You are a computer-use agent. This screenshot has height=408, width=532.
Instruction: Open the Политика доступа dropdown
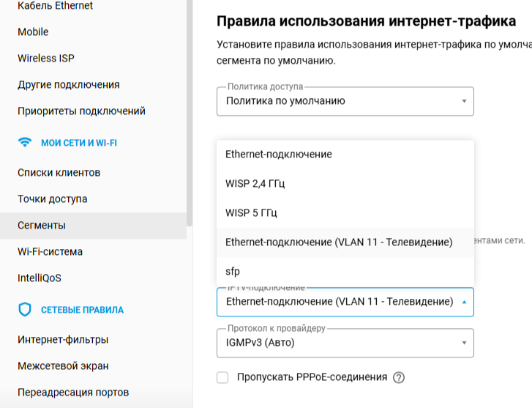coord(345,101)
